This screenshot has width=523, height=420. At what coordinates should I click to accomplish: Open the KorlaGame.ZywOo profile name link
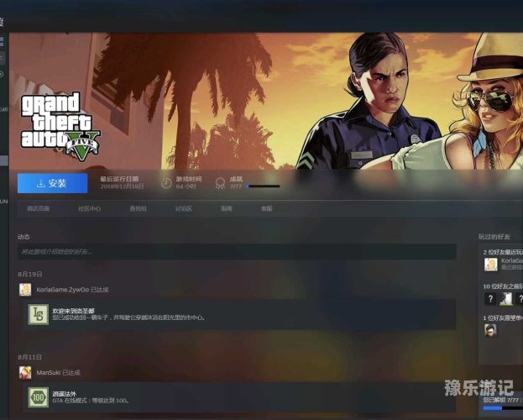pyautogui.click(x=63, y=290)
